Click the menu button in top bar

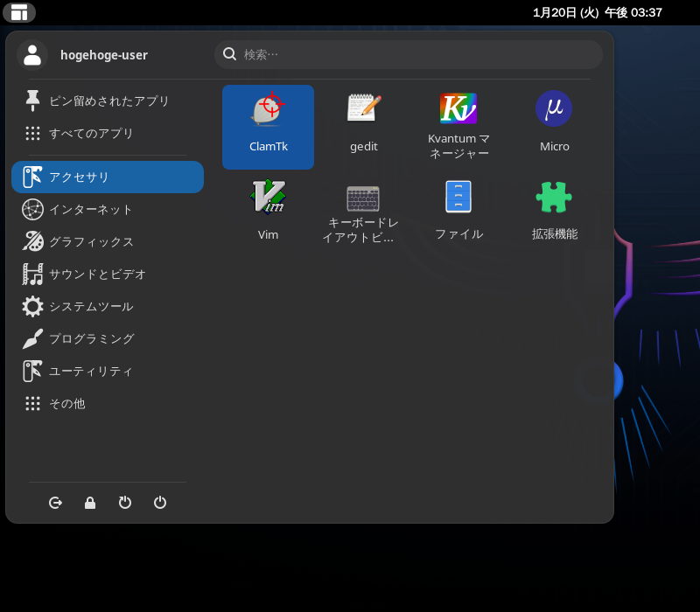point(19,12)
